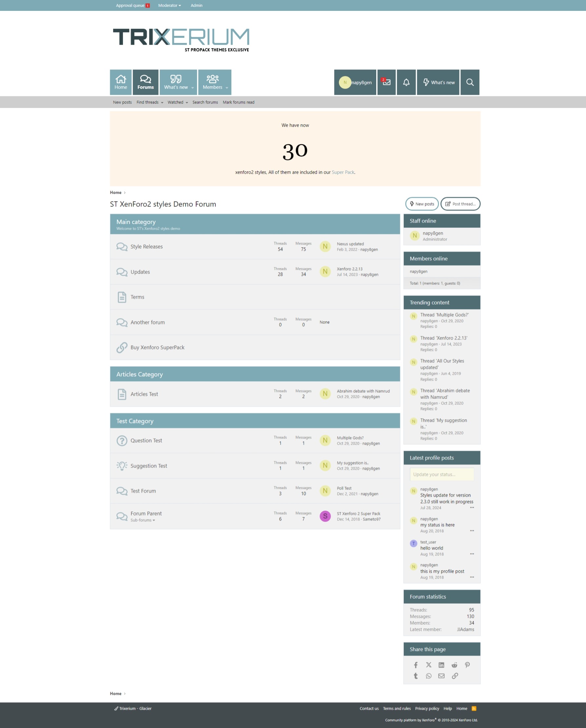586x728 pixels.
Task: Share page via Tumblr icon
Action: 416,676
